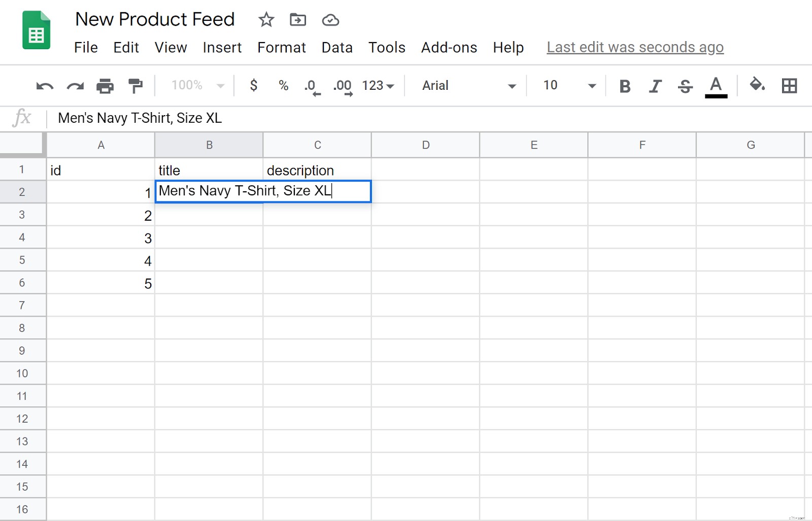
Task: Select the paint format tool
Action: [x=134, y=86]
